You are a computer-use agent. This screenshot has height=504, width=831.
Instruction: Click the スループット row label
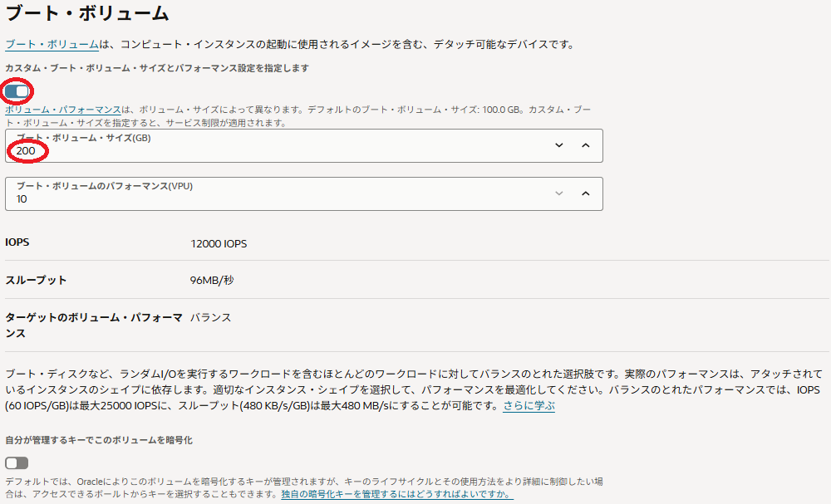[x=36, y=281]
